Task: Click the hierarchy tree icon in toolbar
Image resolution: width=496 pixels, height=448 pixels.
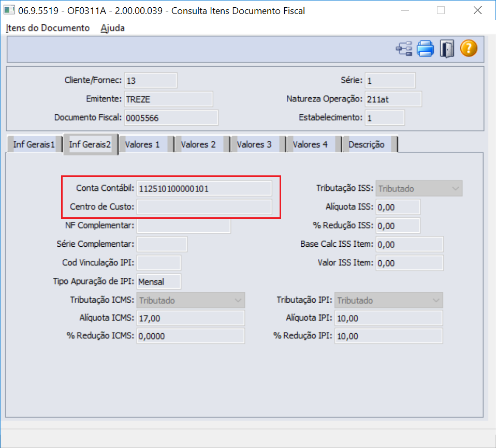Action: coord(404,49)
